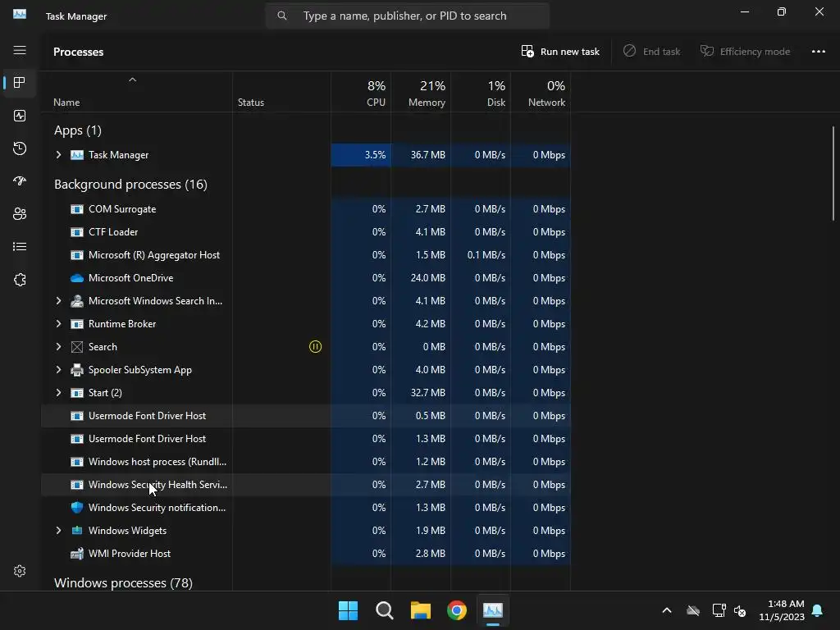Click the COM Surrogate process icon
The width and height of the screenshot is (840, 630).
pyautogui.click(x=77, y=209)
